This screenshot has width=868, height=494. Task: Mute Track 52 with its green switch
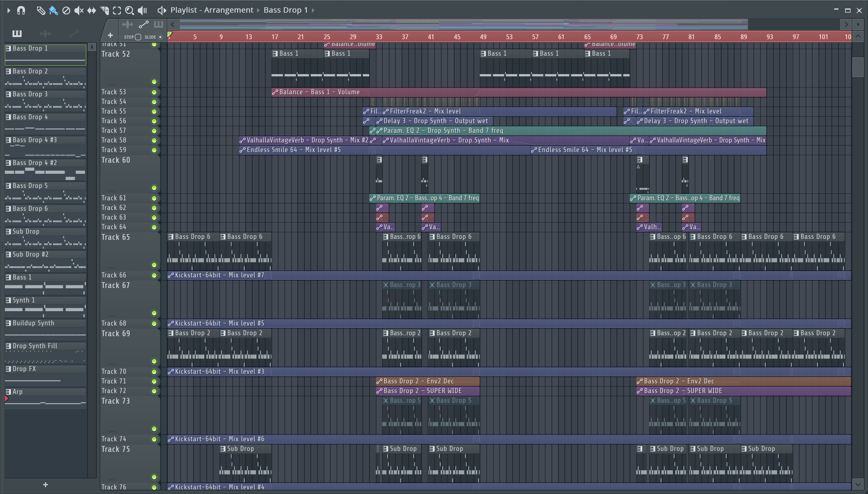(x=154, y=82)
